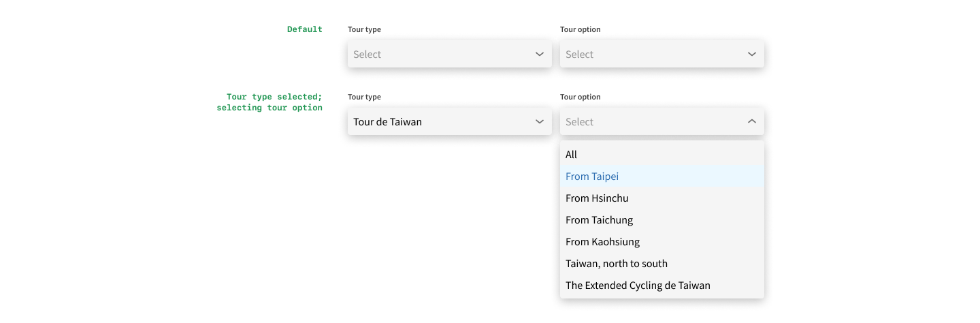
Task: Click the Tour type label in the Default state
Action: click(364, 29)
